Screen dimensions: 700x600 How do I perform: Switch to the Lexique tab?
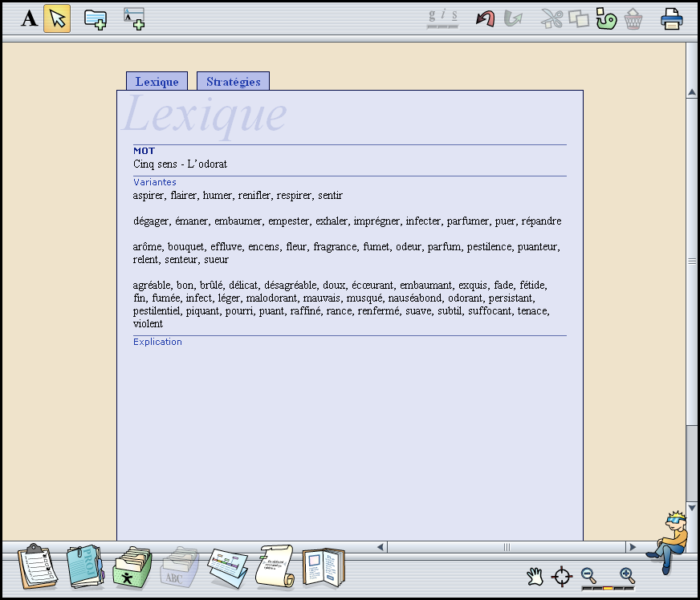tap(157, 81)
